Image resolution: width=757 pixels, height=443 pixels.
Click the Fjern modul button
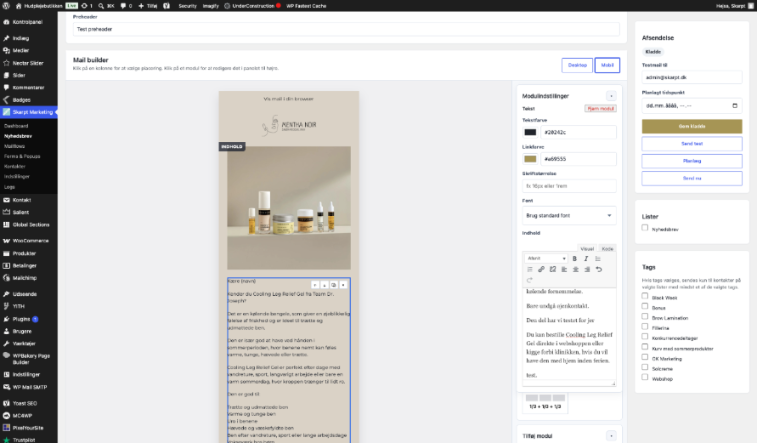601,109
